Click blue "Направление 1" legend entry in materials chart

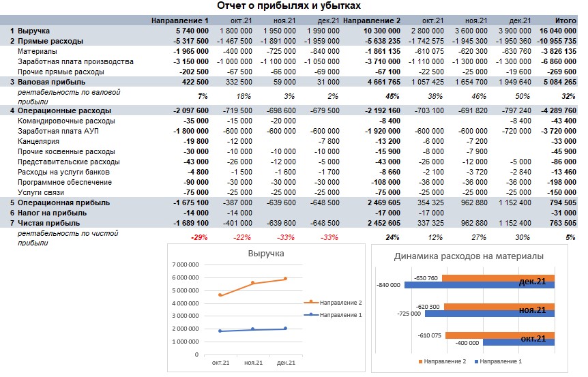pyautogui.click(x=502, y=361)
